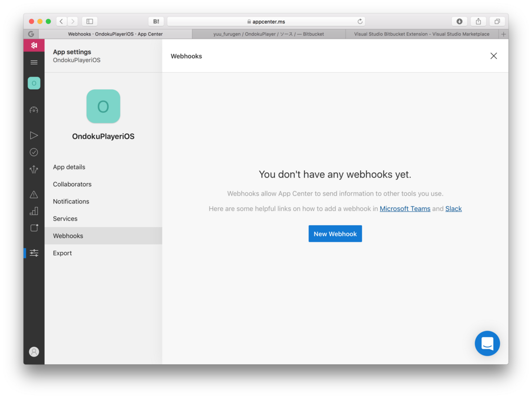The image size is (532, 398).
Task: Switch to Visual Studio Marketplace tab
Action: point(422,34)
